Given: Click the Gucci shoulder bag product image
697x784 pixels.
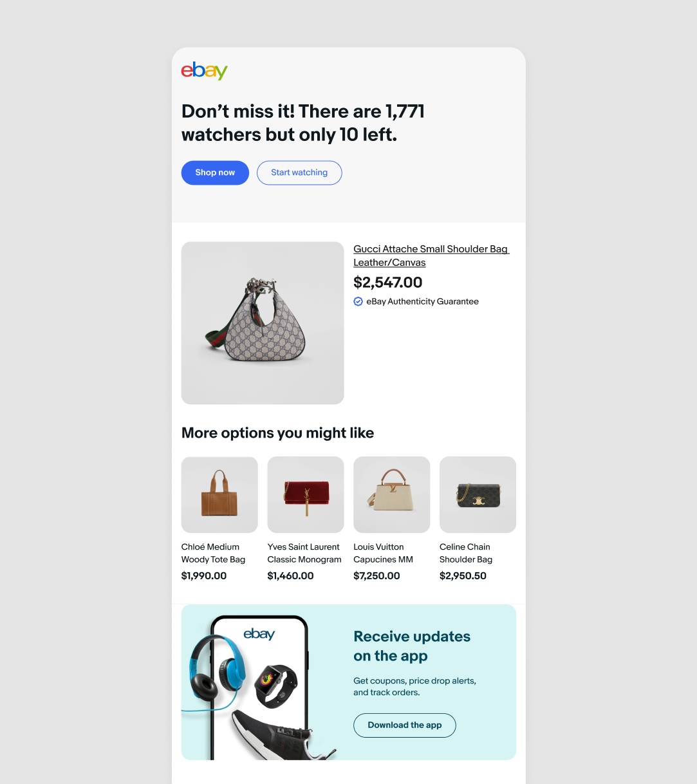Looking at the screenshot, I should coord(263,323).
